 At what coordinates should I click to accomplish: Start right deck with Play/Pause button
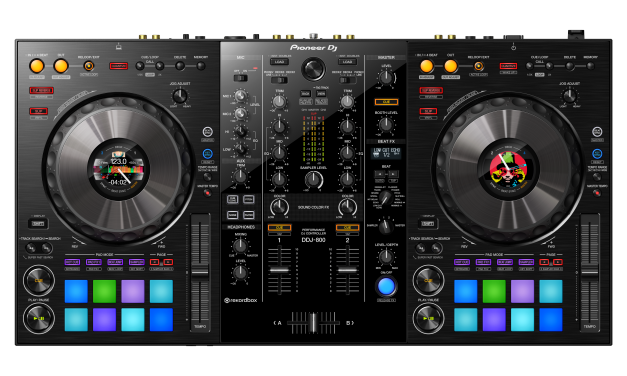tap(428, 318)
